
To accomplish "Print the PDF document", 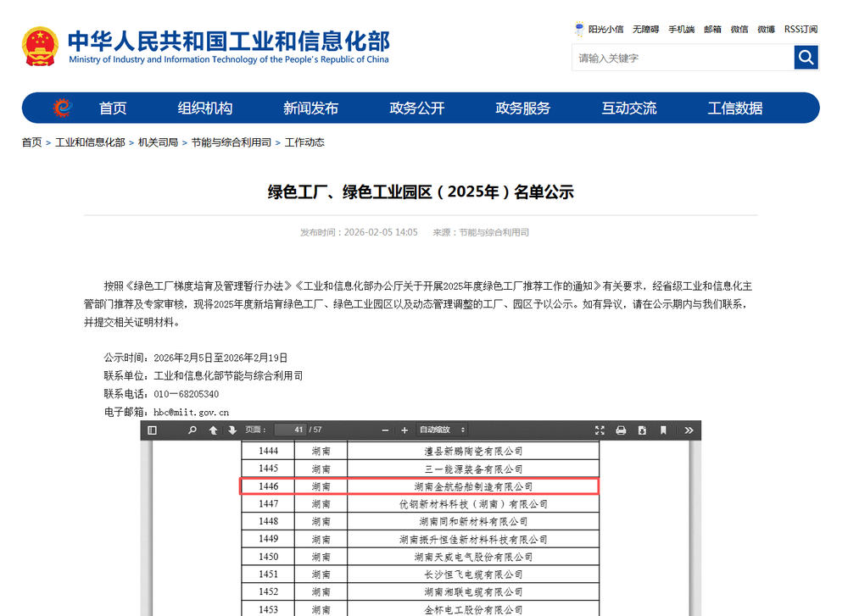I will point(621,430).
